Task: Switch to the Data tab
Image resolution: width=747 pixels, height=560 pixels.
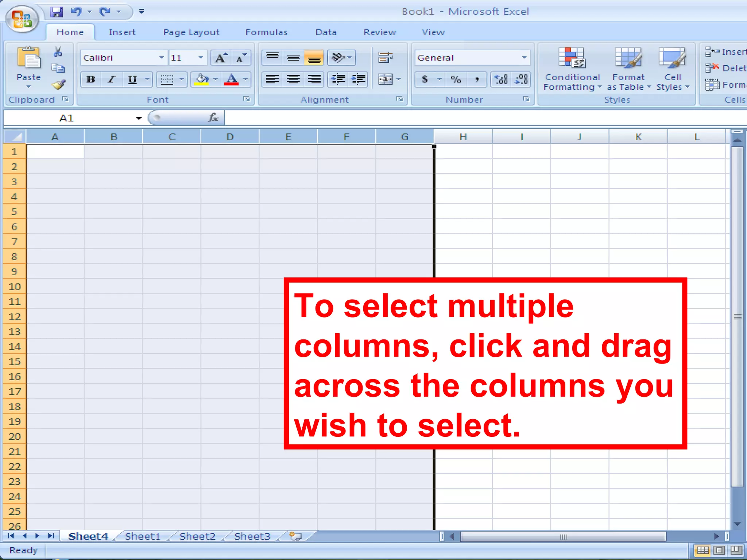Action: pos(326,32)
